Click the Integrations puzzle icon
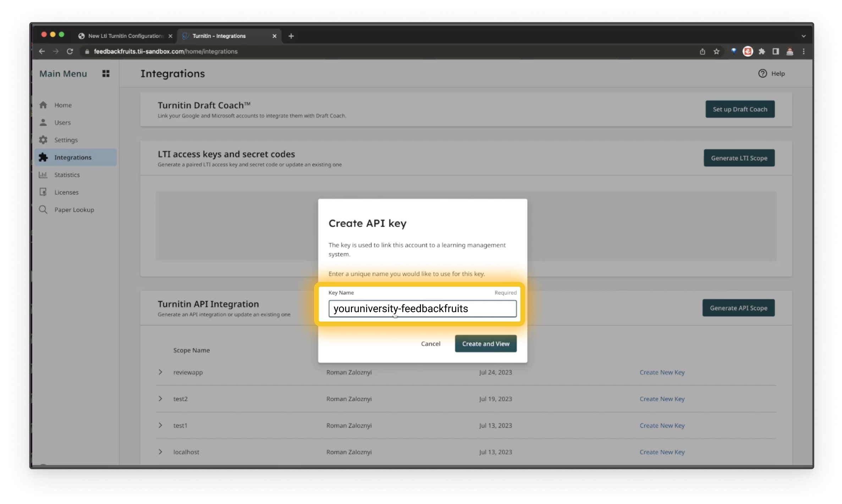The image size is (842, 504). [43, 157]
